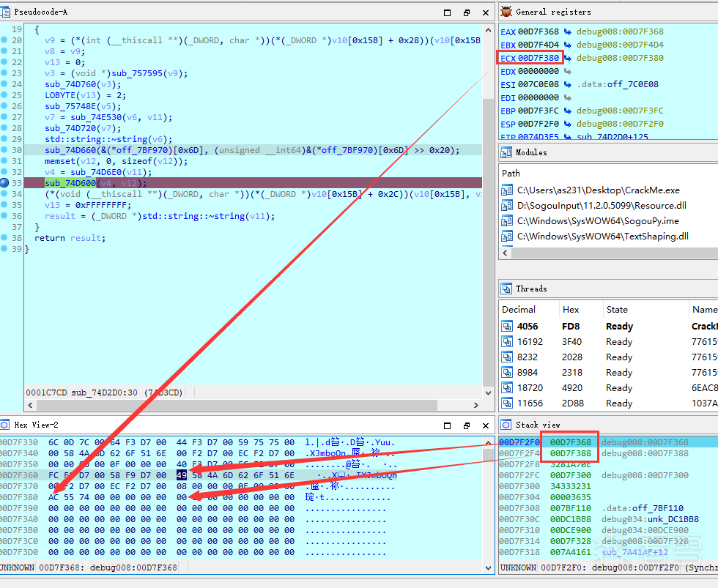Viewport: 718px width, 588px height.
Task: Follow the jump arrow next to ESP
Action: [568, 124]
